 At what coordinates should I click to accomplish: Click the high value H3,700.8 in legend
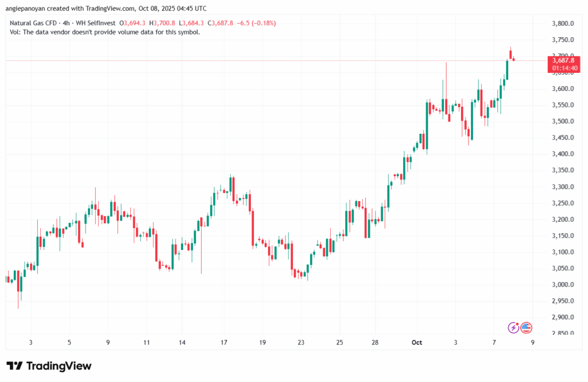point(161,23)
